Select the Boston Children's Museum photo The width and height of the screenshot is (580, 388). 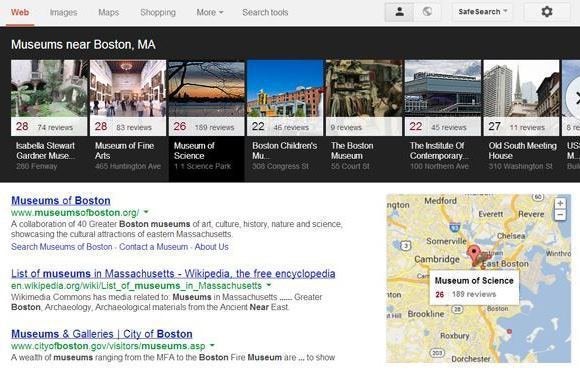coord(285,89)
